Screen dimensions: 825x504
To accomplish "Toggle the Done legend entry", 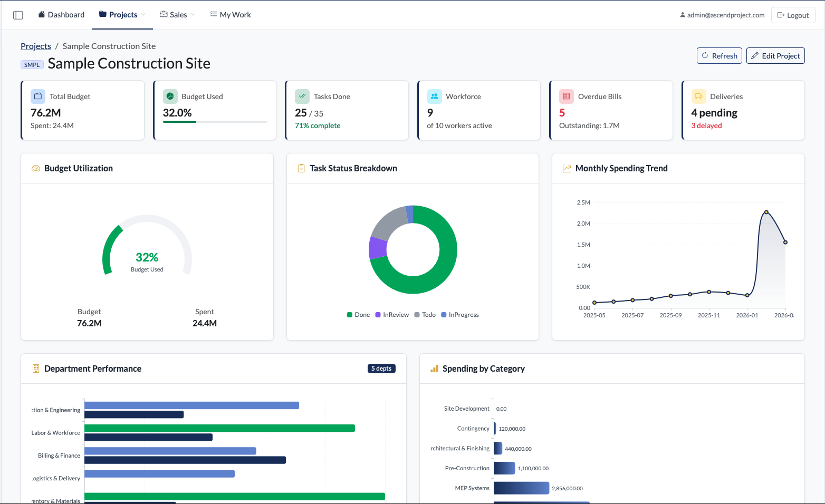I will pos(358,315).
